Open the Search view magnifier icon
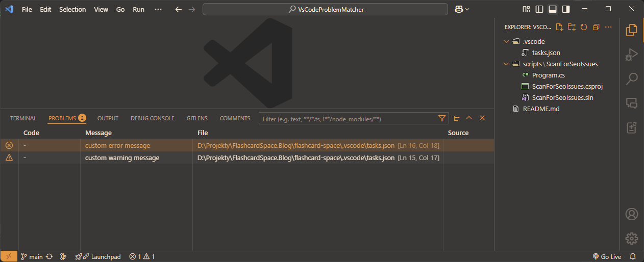The image size is (644, 262). [x=632, y=78]
